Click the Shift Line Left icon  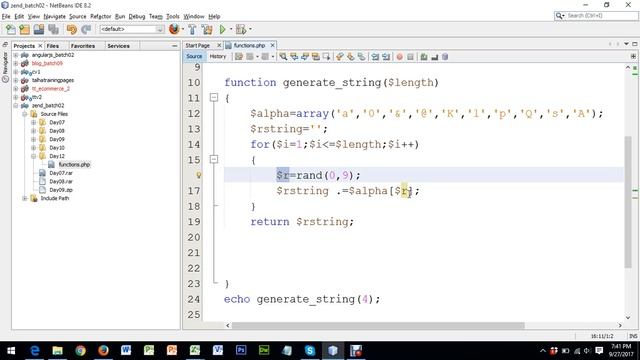[375, 57]
